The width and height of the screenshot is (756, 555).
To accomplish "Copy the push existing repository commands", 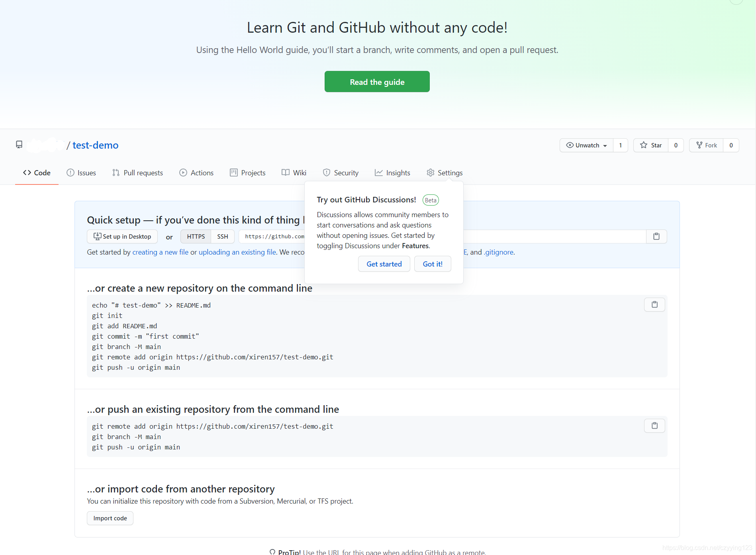I will tap(654, 426).
